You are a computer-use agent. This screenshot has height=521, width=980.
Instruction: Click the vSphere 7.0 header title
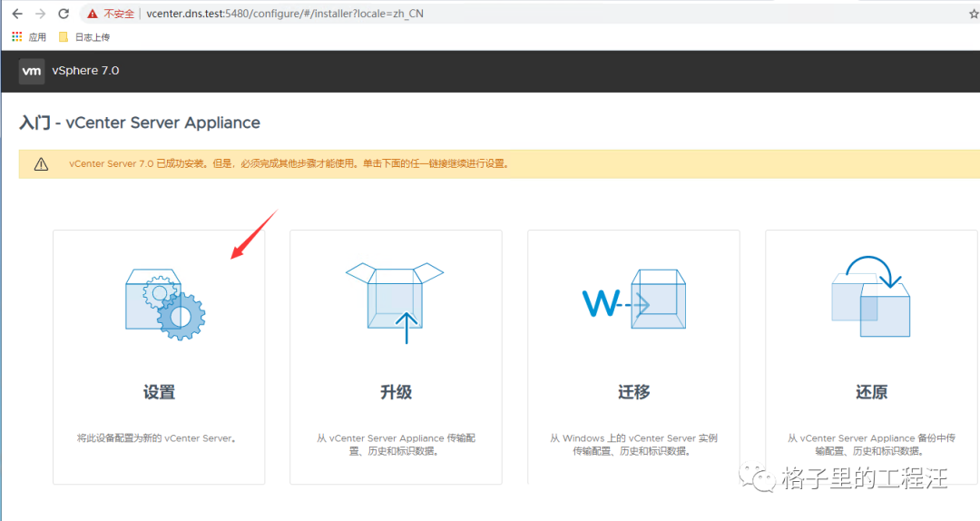[x=85, y=71]
